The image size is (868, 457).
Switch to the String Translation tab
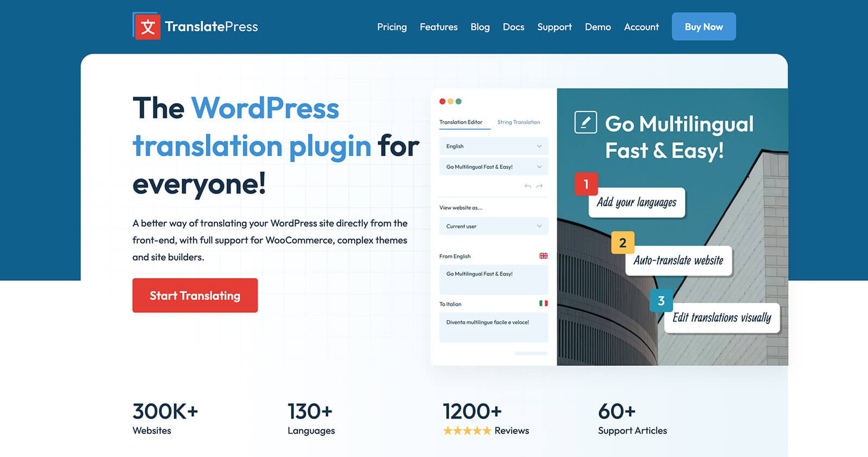(519, 123)
